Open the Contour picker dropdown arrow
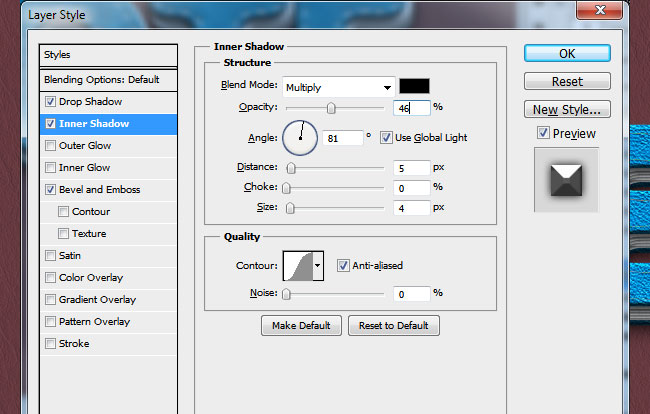Viewport: 650px width, 414px height. click(x=318, y=265)
